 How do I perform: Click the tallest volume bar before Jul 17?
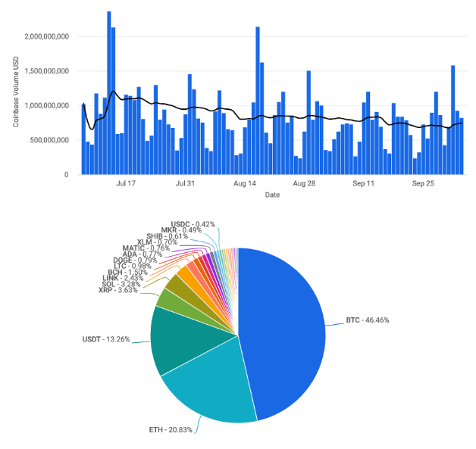pyautogui.click(x=109, y=93)
